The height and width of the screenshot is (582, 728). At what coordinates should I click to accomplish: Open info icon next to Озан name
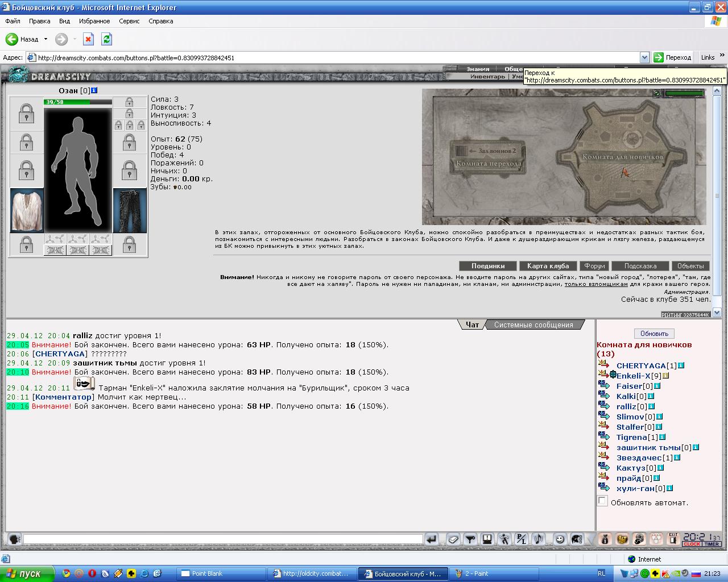(x=94, y=90)
